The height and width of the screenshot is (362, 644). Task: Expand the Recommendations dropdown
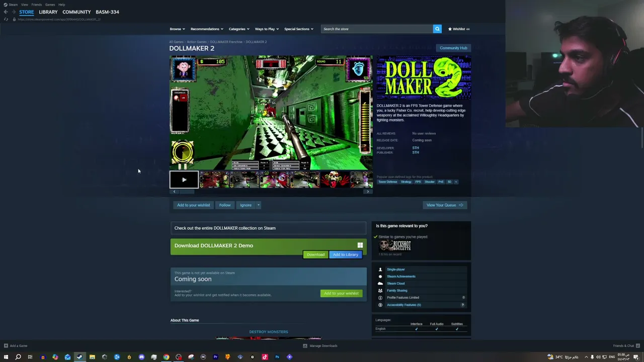[x=207, y=29]
